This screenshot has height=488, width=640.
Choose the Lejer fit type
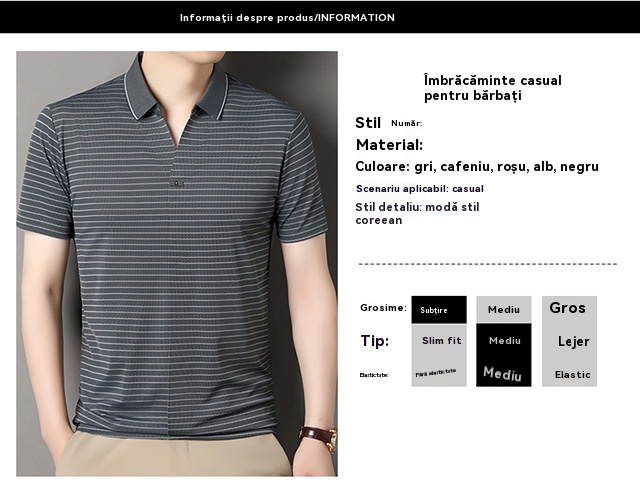coord(573,341)
